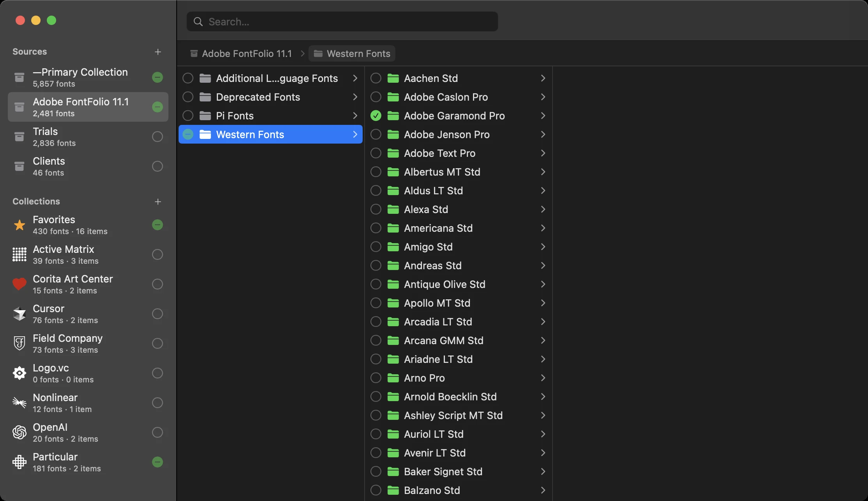Open the Baker Signet Std folder
The width and height of the screenshot is (868, 501).
click(x=458, y=472)
